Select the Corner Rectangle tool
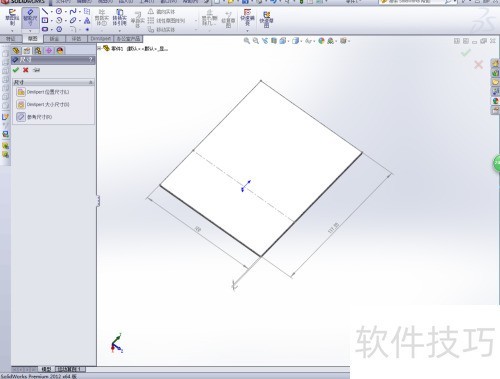Viewport: 500px width, 379px height. 45,20
